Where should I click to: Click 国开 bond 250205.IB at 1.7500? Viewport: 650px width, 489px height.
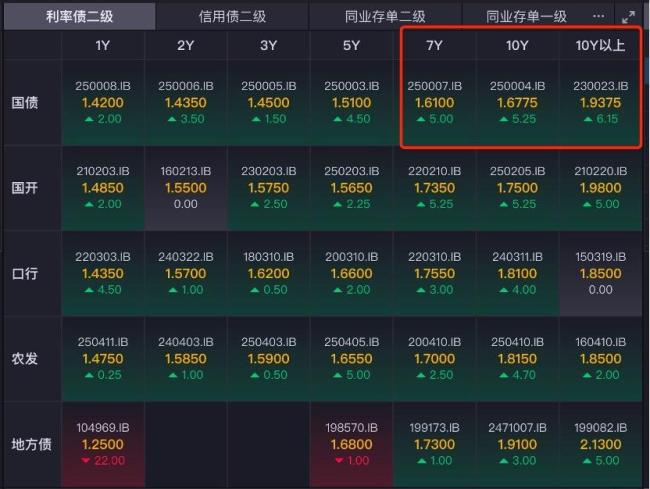click(x=517, y=187)
